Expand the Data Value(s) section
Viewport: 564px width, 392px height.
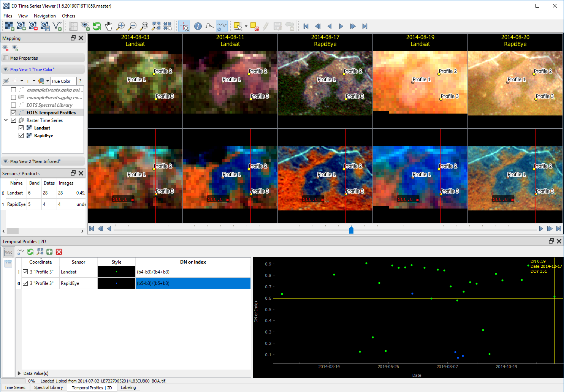(19, 373)
